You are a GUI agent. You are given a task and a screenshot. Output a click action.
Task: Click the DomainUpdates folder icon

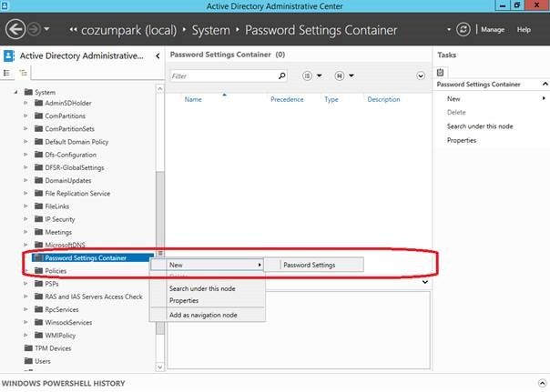(x=38, y=180)
